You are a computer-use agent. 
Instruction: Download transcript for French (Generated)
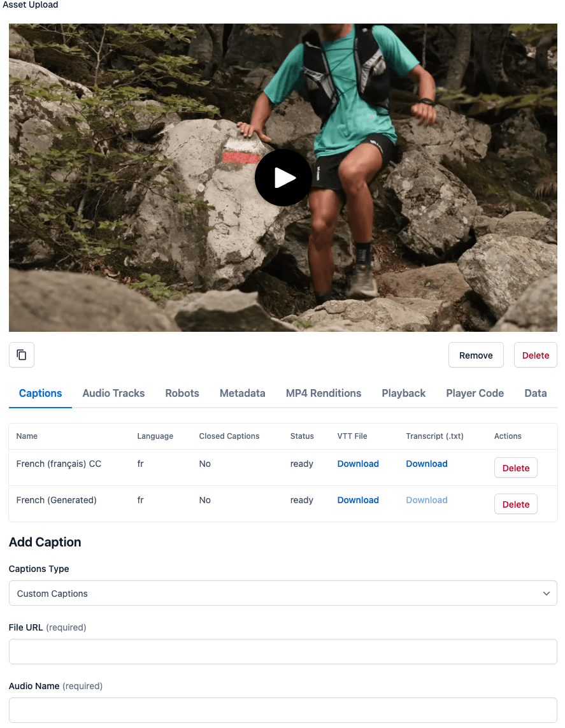427,500
